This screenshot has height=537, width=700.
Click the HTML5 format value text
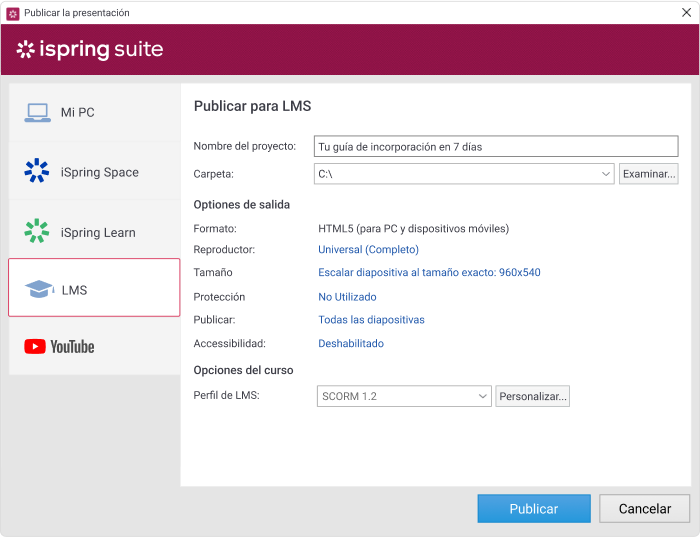click(413, 229)
